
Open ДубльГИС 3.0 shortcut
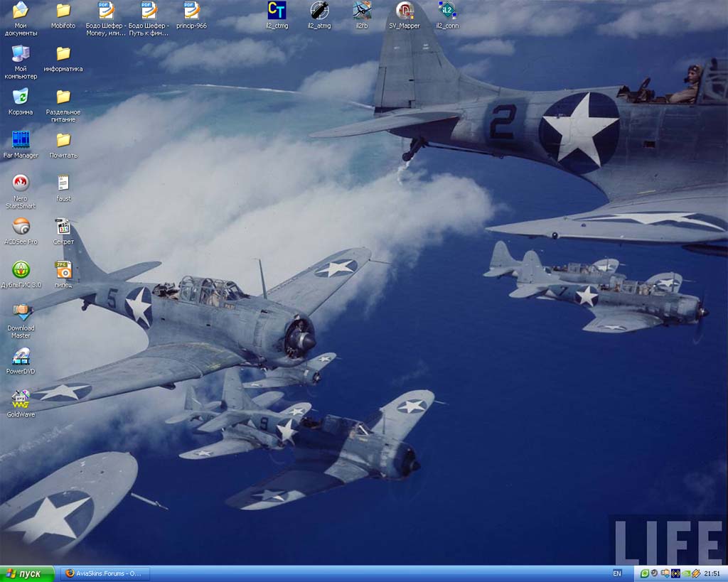21,270
